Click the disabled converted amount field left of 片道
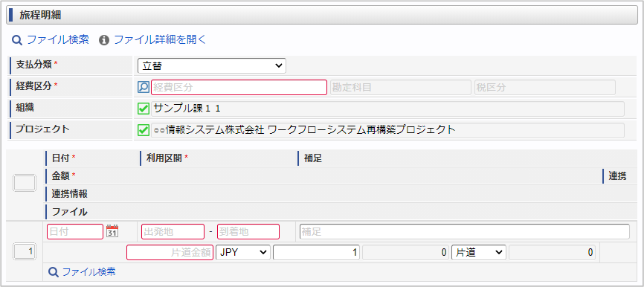 click(x=406, y=253)
